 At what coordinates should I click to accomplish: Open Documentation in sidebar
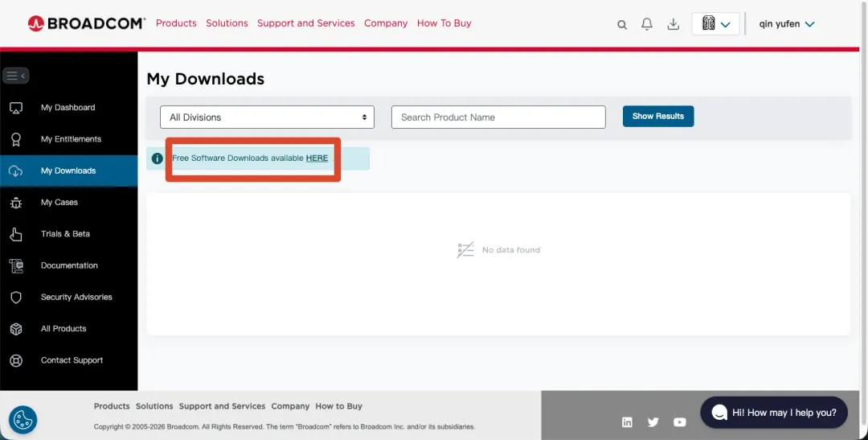point(68,265)
